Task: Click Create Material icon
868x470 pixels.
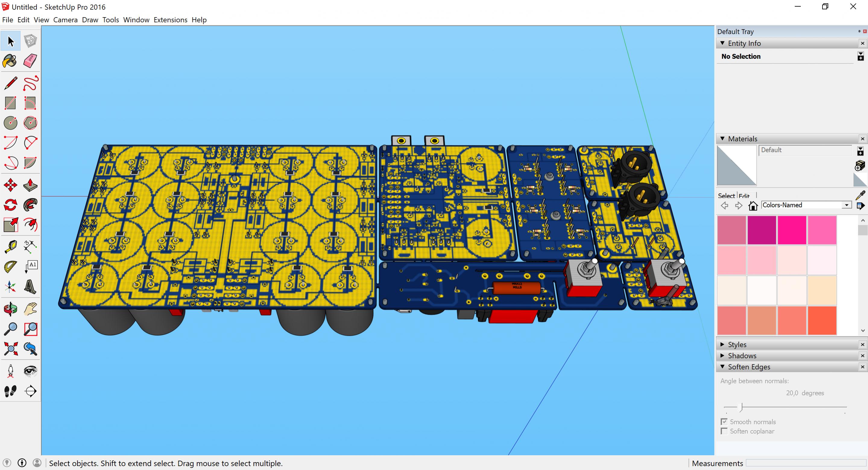Action: 860,166
